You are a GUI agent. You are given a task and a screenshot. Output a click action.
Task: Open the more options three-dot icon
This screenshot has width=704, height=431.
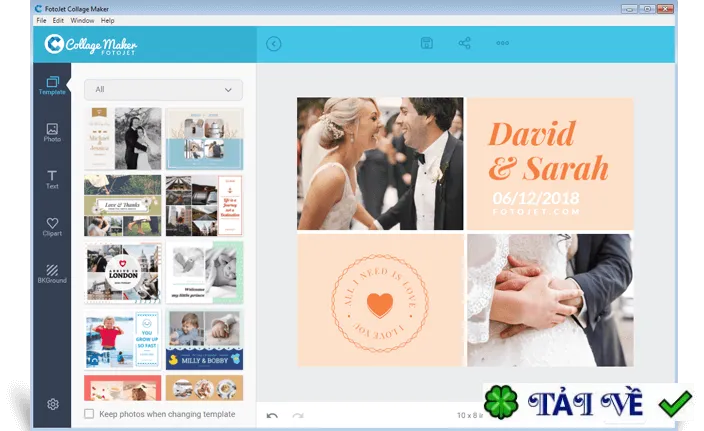tap(502, 43)
